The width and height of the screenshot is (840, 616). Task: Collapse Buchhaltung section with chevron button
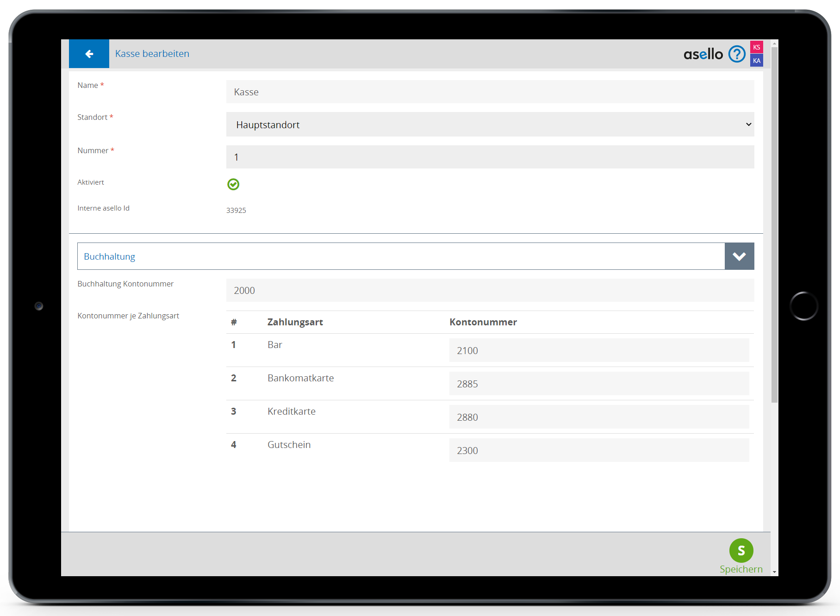pos(739,256)
